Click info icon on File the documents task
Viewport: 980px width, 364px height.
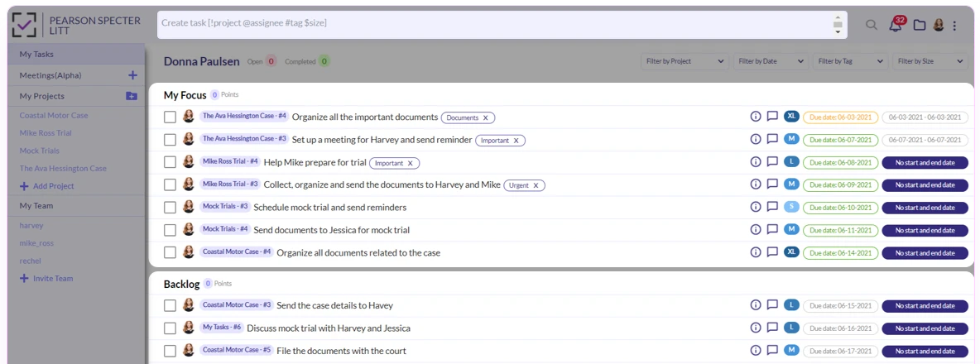[755, 350]
